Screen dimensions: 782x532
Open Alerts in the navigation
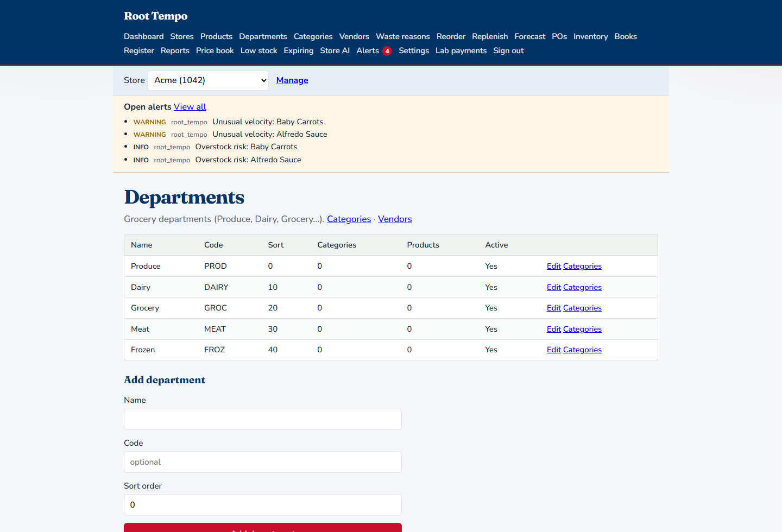368,50
